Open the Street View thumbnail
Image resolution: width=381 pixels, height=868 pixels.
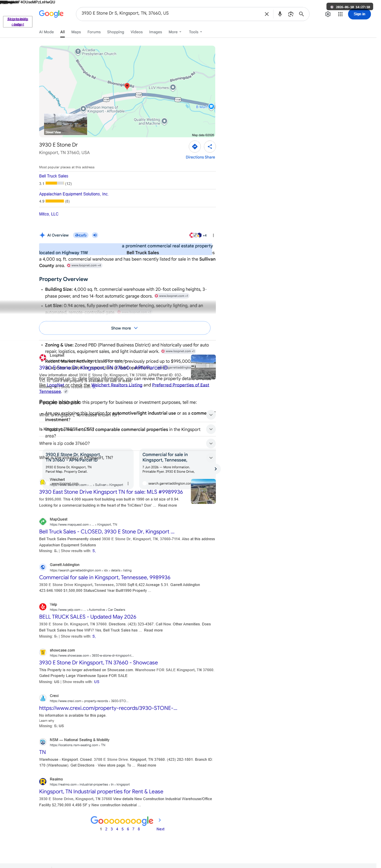coord(65,124)
